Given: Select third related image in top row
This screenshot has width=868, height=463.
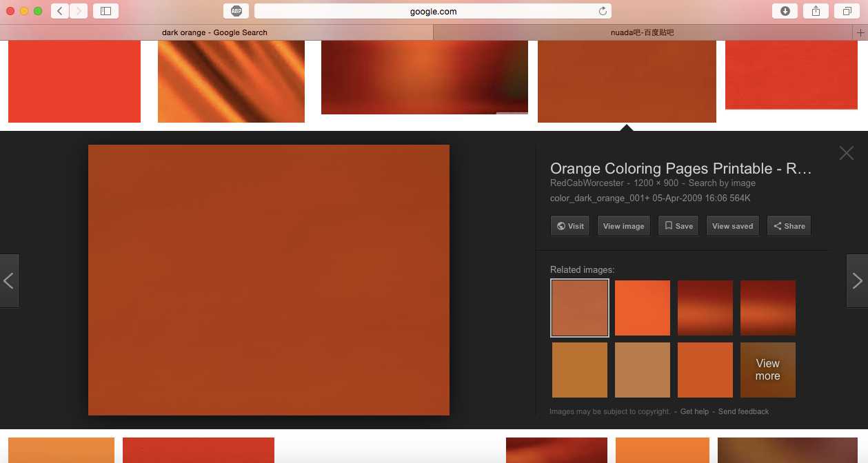Looking at the screenshot, I should [x=705, y=308].
